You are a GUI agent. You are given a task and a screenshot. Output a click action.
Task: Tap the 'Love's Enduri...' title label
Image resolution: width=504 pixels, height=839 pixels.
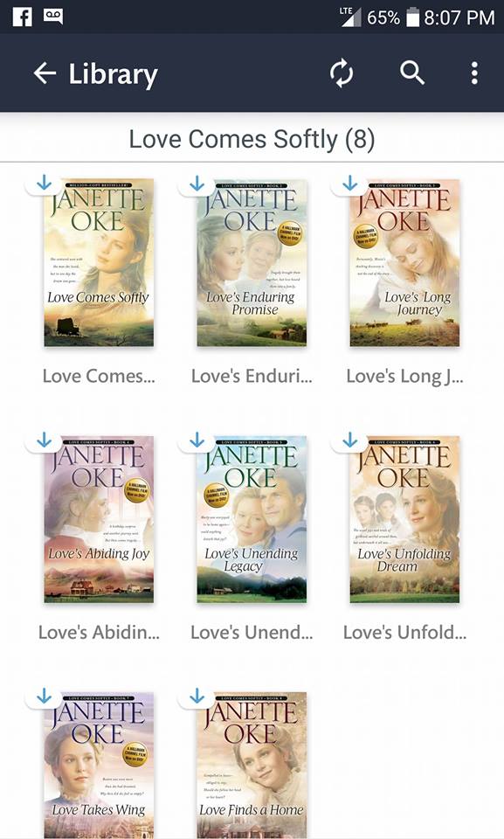[x=252, y=376]
